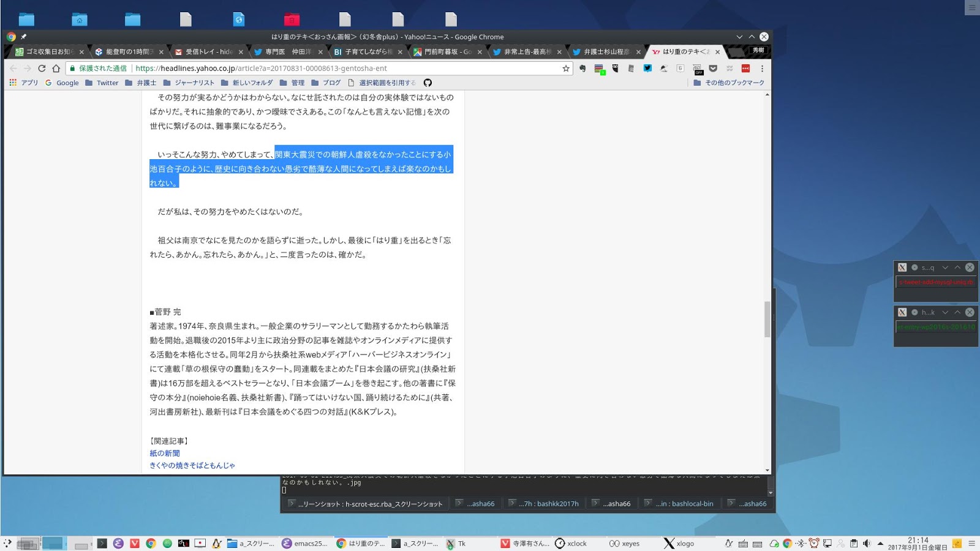Launch Vivaldi from the red quicklaunch icon

[135, 543]
